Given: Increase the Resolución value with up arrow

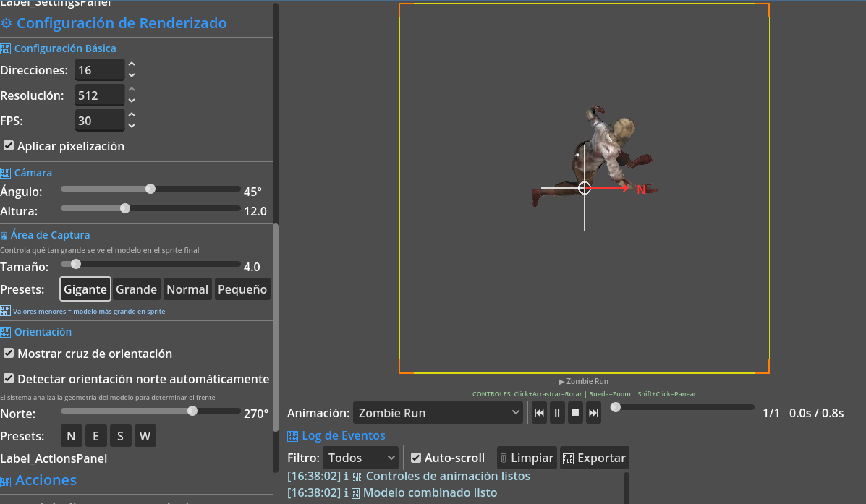Looking at the screenshot, I should point(132,90).
